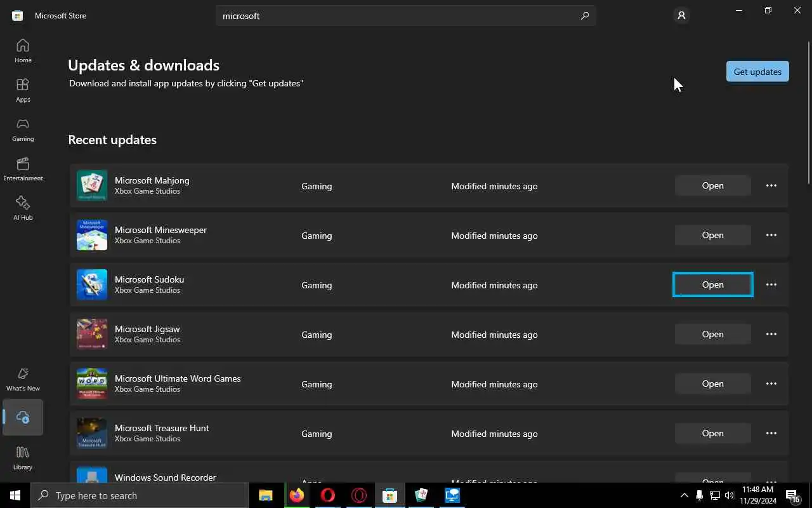Expand more options for Microsoft Mahjong
Viewport: 812px width, 508px height.
[771, 185]
